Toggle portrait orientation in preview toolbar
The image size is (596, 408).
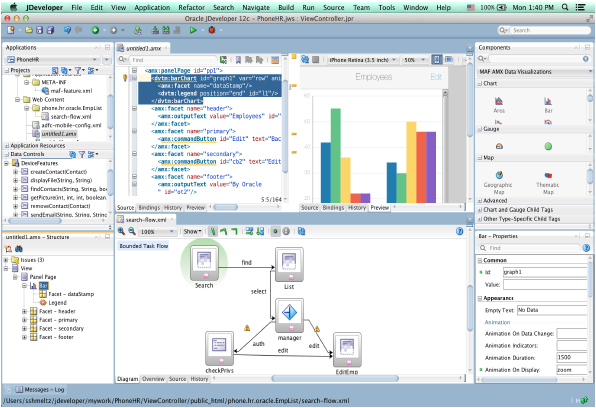tap(436, 60)
